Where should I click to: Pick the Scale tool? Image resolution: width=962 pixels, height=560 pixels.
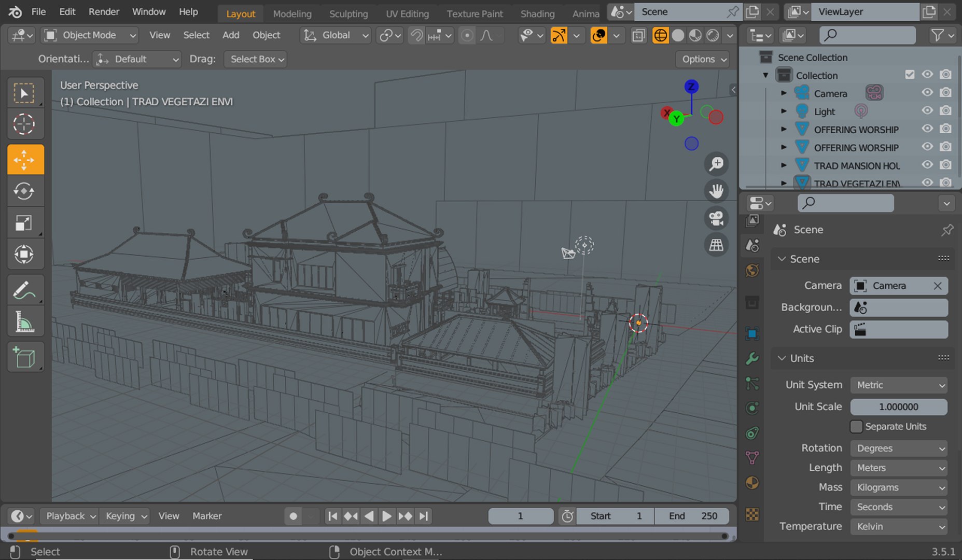pyautogui.click(x=24, y=223)
